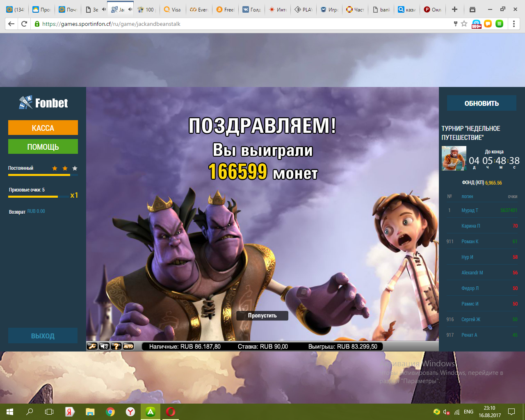
Task: Open Windows taskbar search
Action: 30,412
